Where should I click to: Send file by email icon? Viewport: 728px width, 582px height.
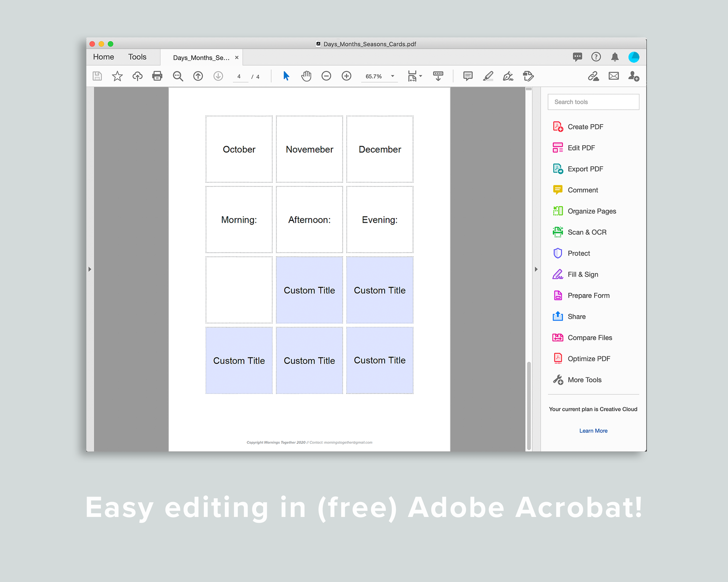pyautogui.click(x=614, y=76)
